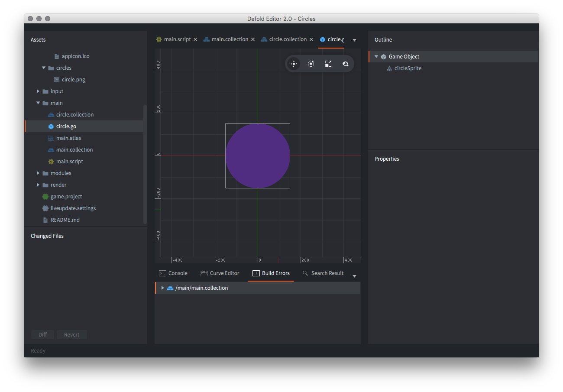This screenshot has width=563, height=392.
Task: Switch to the Console tab
Action: (x=173, y=273)
